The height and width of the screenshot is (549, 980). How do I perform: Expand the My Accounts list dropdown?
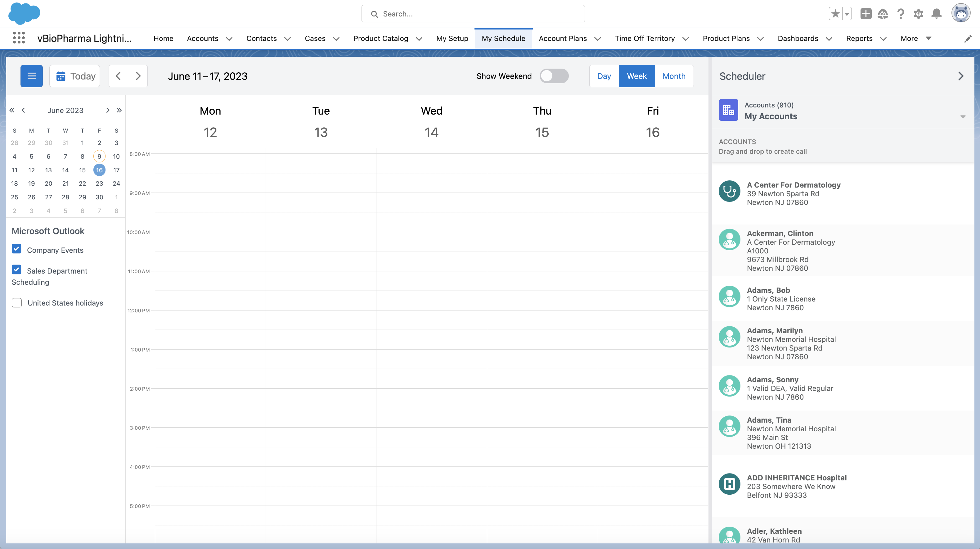click(963, 116)
